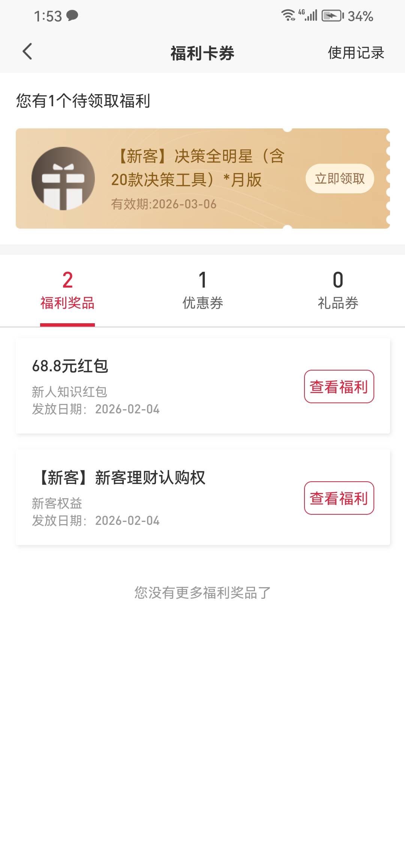The height and width of the screenshot is (868, 405).
Task: Tap the back arrow icon
Action: [x=27, y=52]
